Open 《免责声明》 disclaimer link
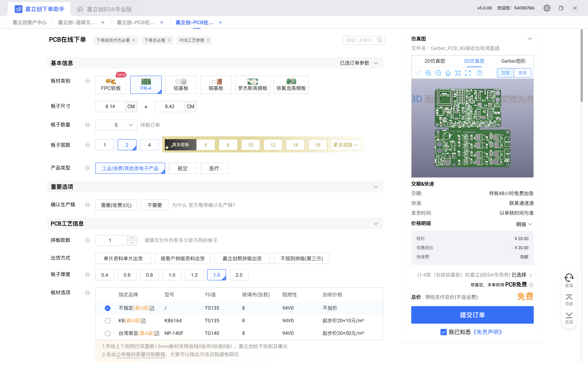The height and width of the screenshot is (368, 588). 487,332
